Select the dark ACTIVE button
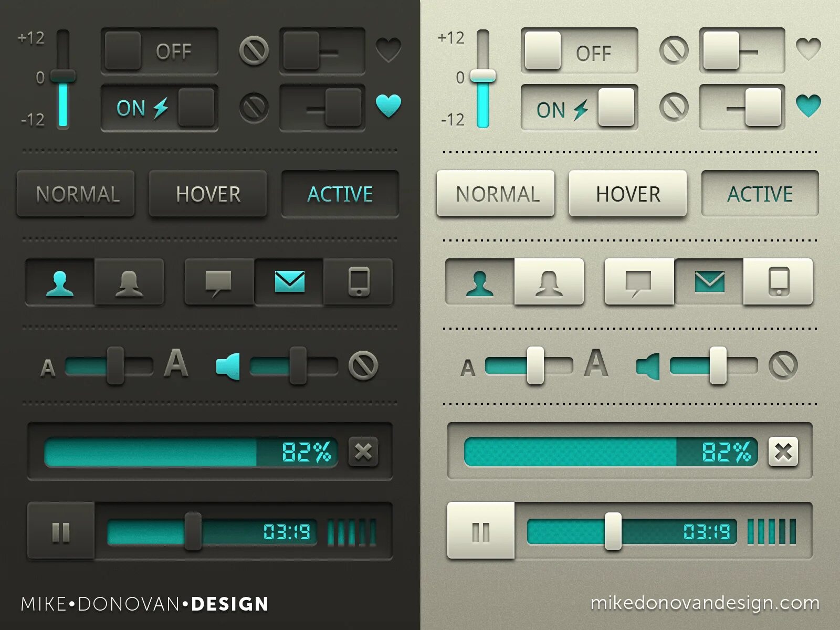Screen dimensions: 840x630 tap(340, 194)
